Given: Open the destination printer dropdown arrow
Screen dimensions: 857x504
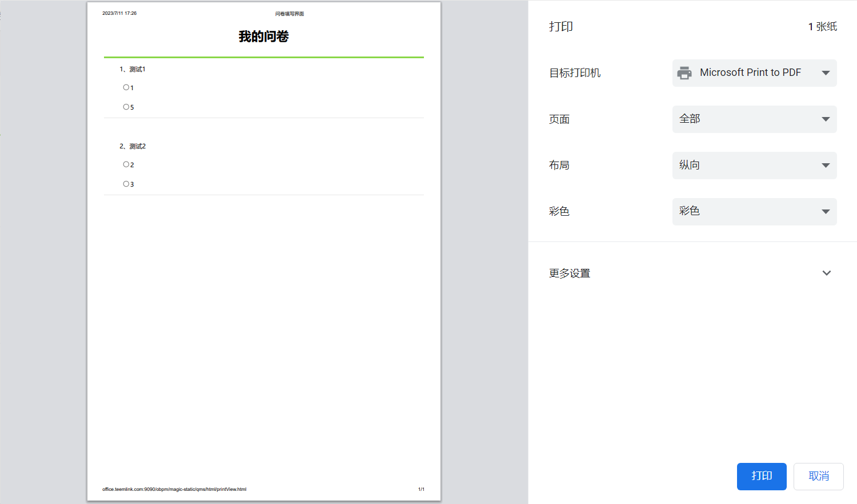Looking at the screenshot, I should click(825, 73).
